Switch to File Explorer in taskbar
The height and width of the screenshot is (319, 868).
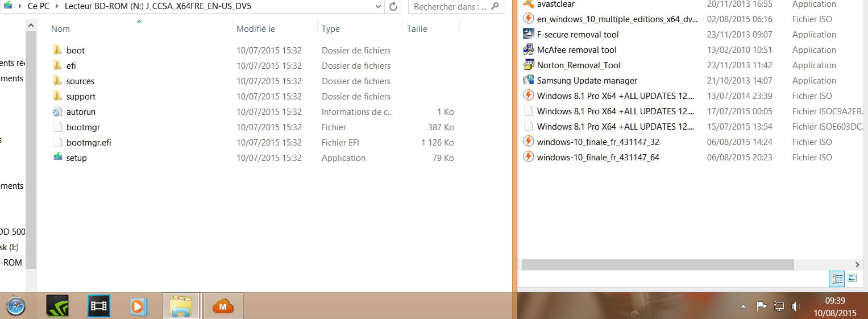pyautogui.click(x=181, y=306)
